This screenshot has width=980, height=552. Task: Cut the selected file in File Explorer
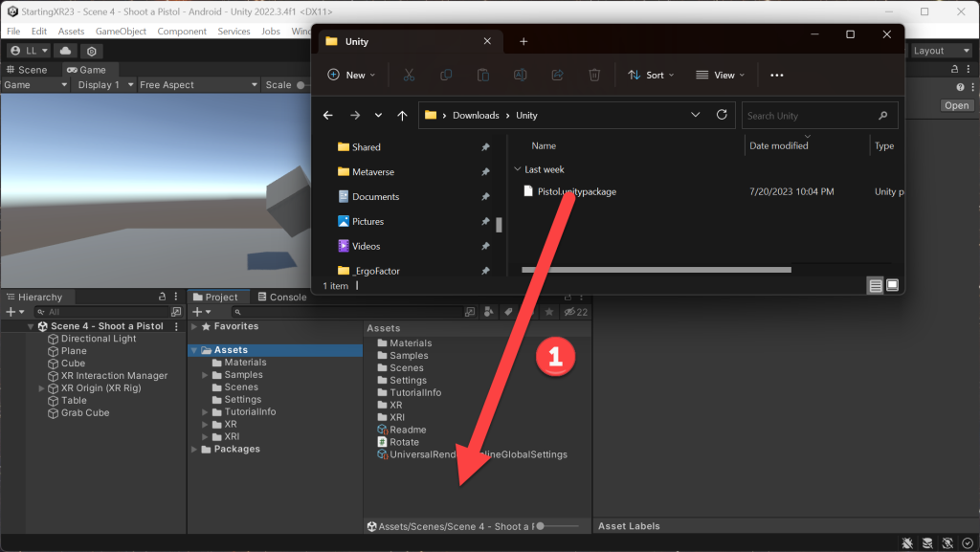(409, 75)
